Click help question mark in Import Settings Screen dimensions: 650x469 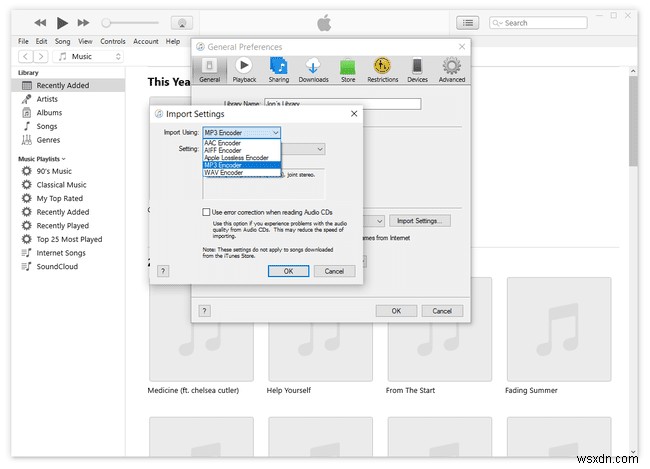[x=163, y=271]
